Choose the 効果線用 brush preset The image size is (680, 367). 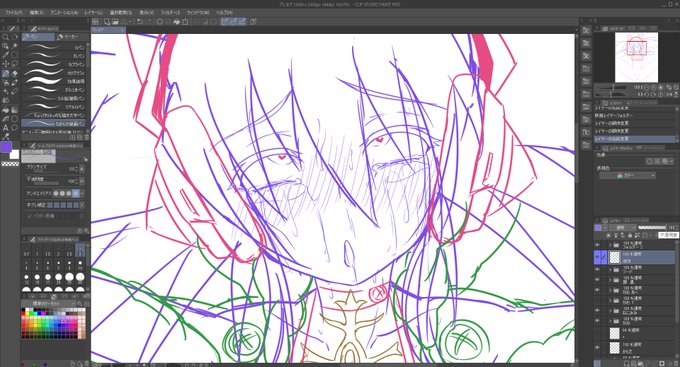pos(54,81)
